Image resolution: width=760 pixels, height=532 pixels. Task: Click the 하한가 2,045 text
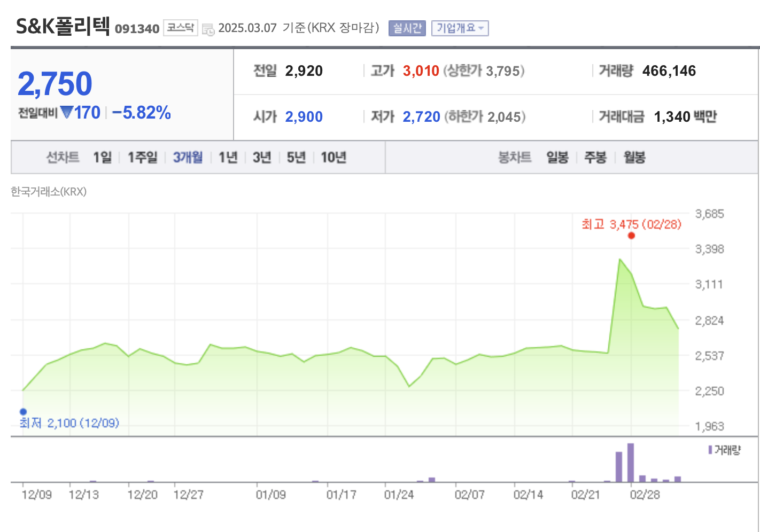pyautogui.click(x=485, y=117)
